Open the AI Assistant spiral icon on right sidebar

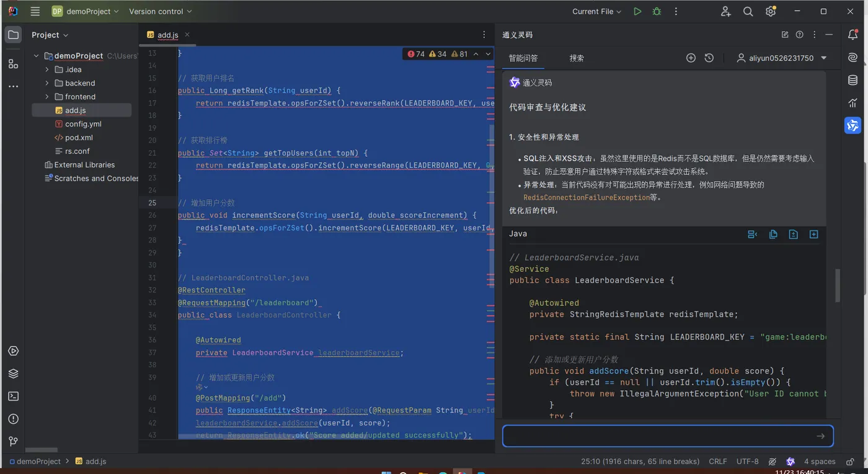click(853, 58)
